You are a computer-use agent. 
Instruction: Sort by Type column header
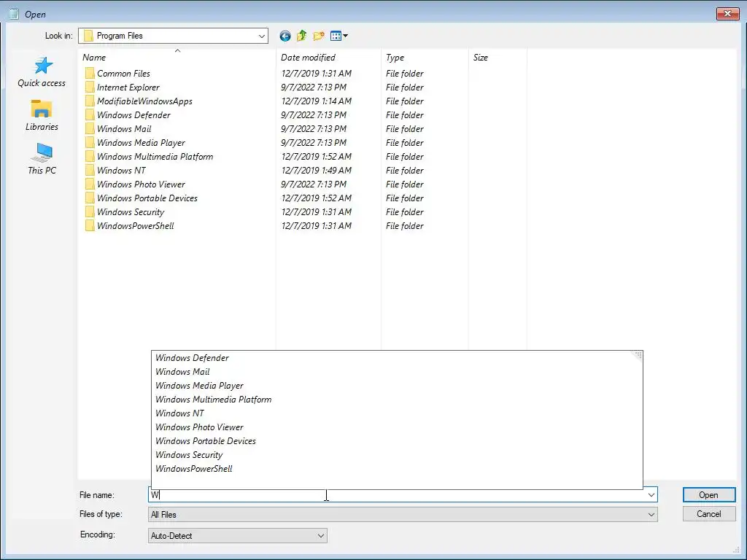pos(425,58)
